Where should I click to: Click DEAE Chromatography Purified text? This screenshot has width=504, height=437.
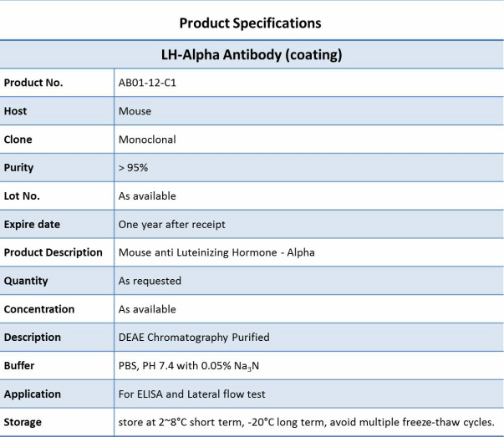pyautogui.click(x=194, y=338)
